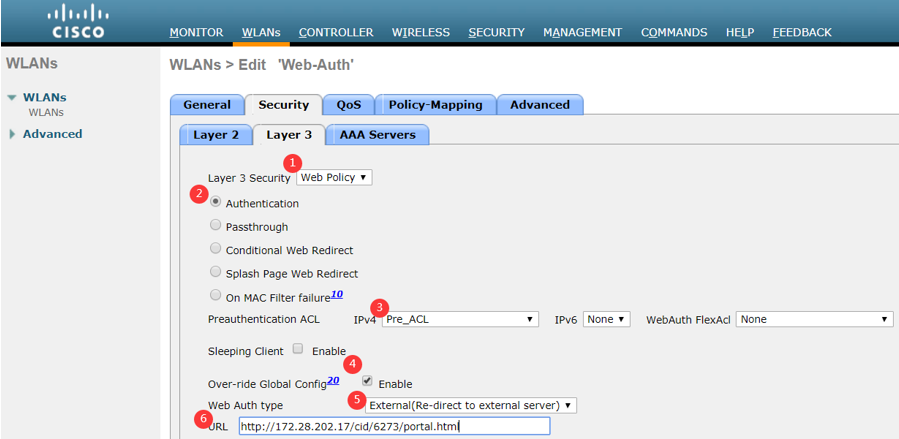
Task: Select Splash Page Web Redirect
Action: pyautogui.click(x=216, y=272)
